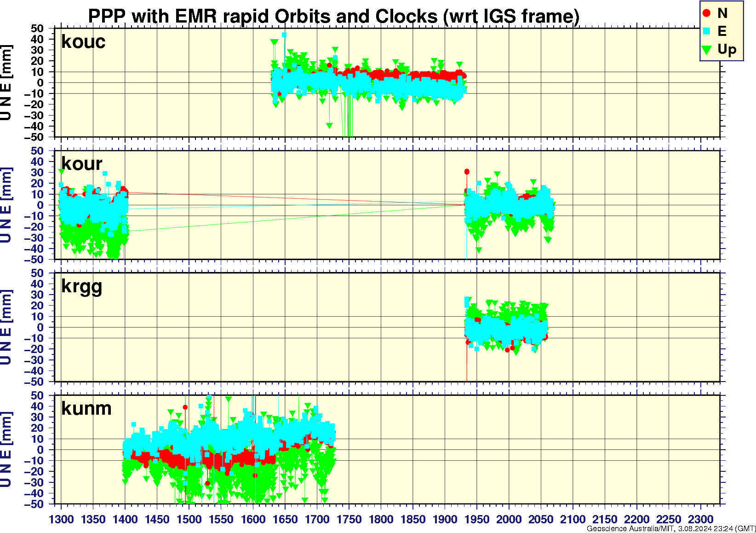Image resolution: width=756 pixels, height=533 pixels.
Task: Click the x-axis tick label 1700
Action: [x=317, y=520]
